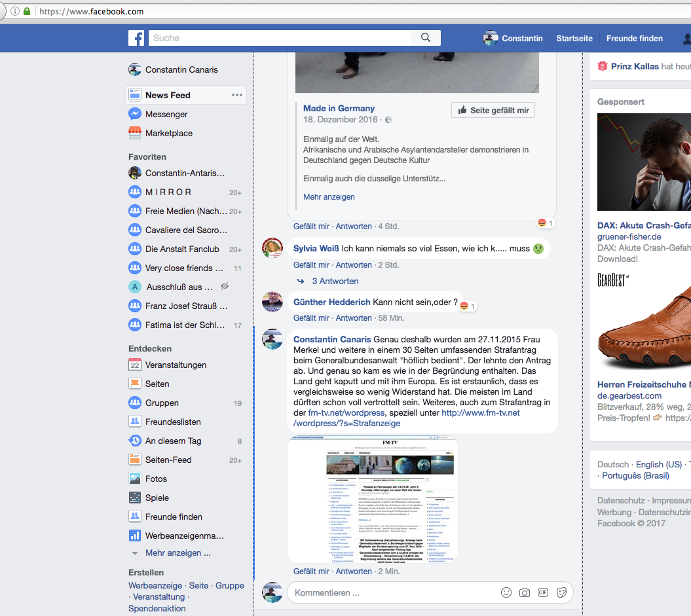Click the green padlock security icon

pyautogui.click(x=27, y=11)
